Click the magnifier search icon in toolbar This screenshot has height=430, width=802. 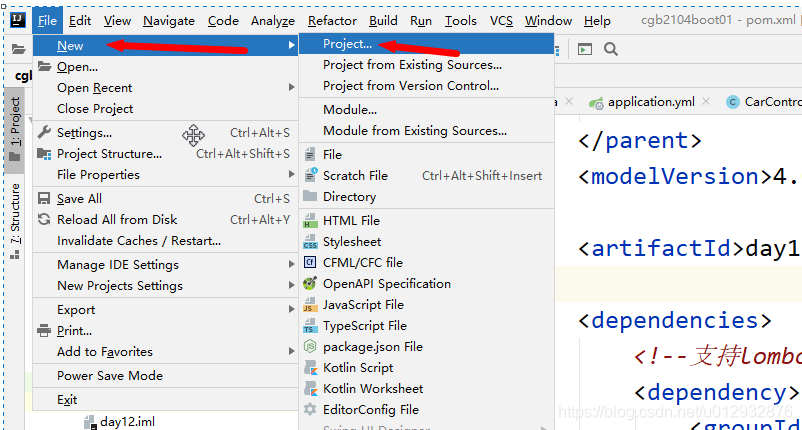pos(610,49)
